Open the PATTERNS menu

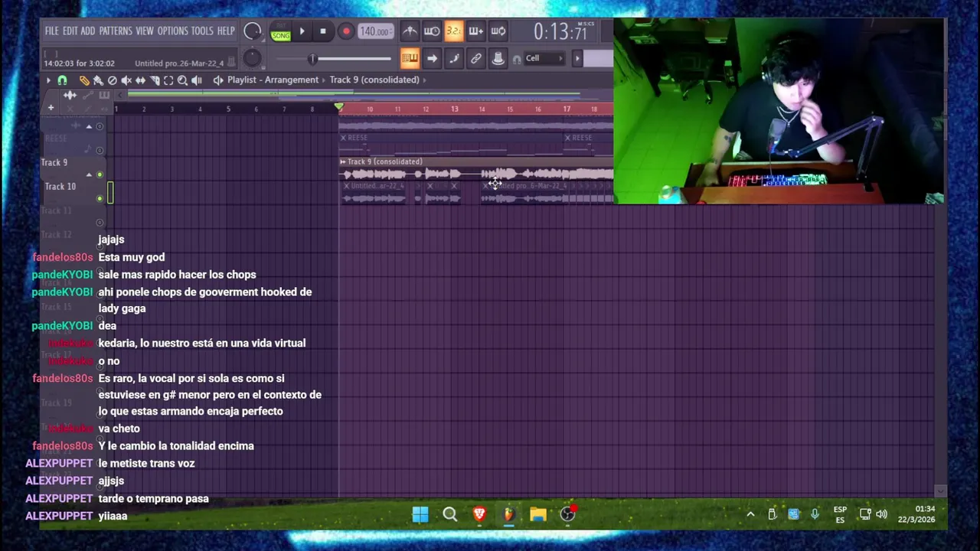(116, 31)
